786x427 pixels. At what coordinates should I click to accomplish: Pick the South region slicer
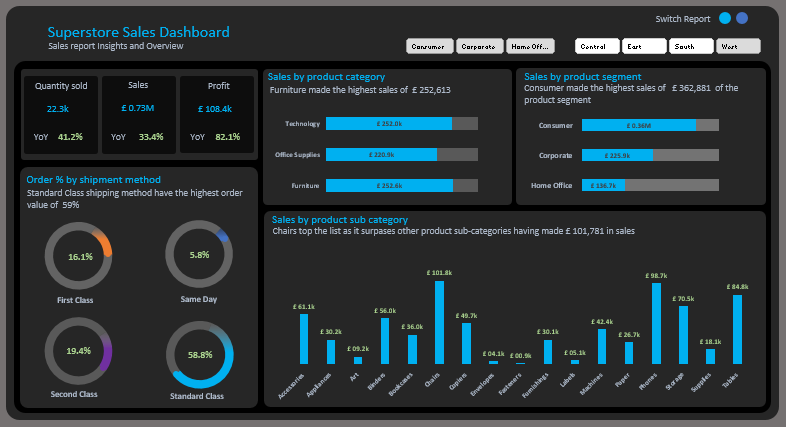click(x=691, y=46)
